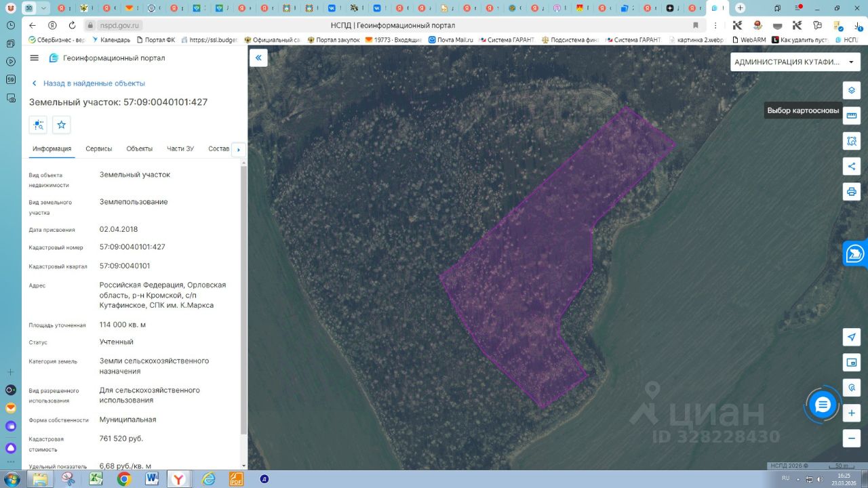The image size is (868, 488).
Task: Print the map with printer icon
Action: point(852,191)
